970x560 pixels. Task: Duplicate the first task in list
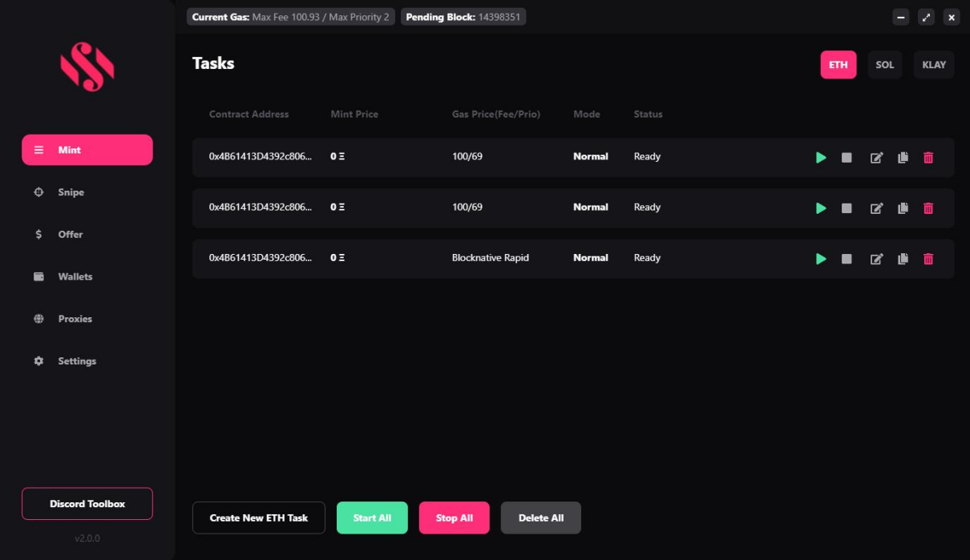pyautogui.click(x=903, y=158)
